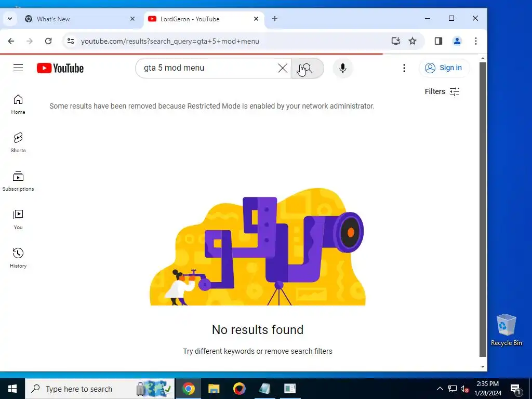
Task: Click scroll down arrow of scrollbar
Action: [483, 366]
